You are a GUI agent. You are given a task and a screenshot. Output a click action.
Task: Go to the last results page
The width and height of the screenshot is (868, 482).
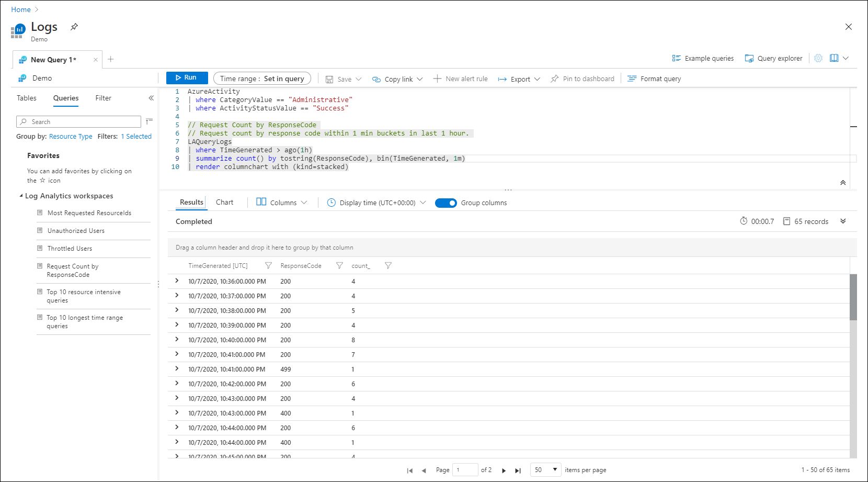click(518, 470)
